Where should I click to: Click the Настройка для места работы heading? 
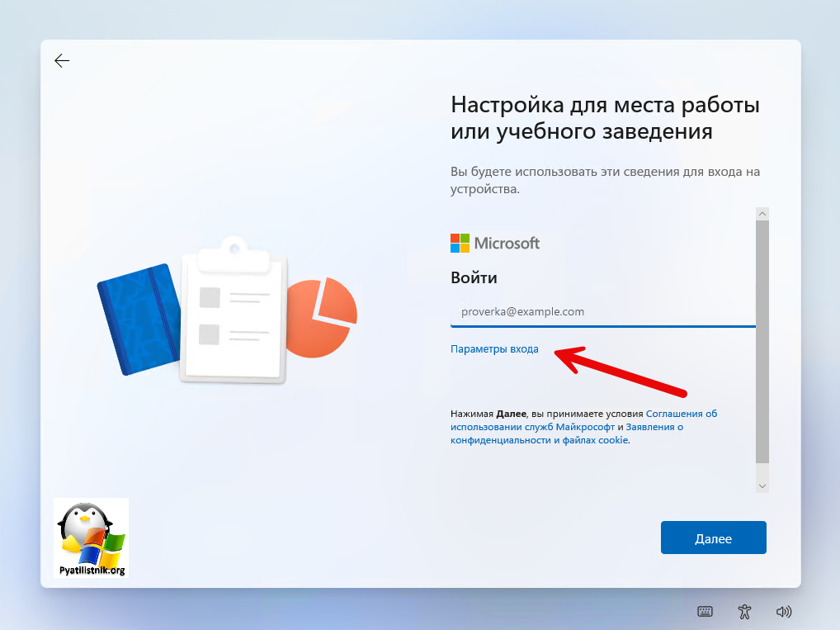605,118
